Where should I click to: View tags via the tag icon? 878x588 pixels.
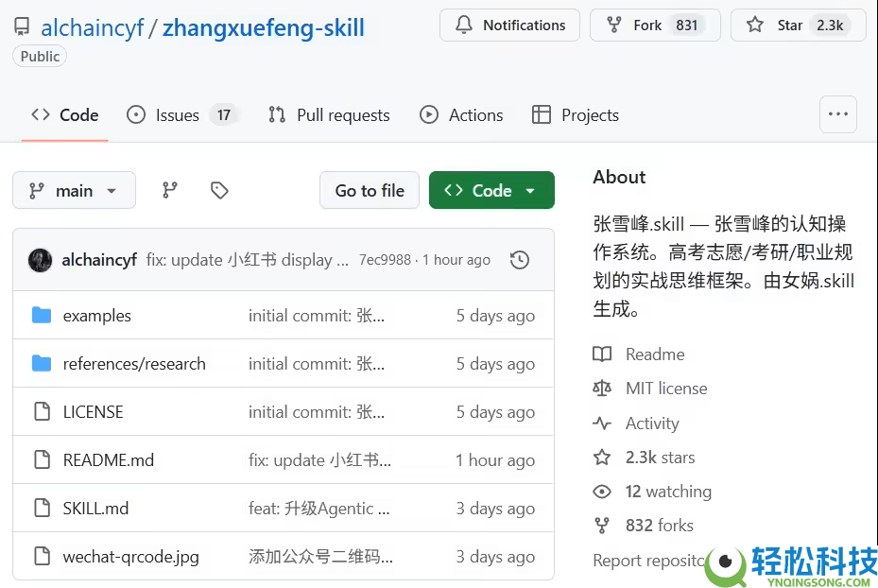point(219,190)
